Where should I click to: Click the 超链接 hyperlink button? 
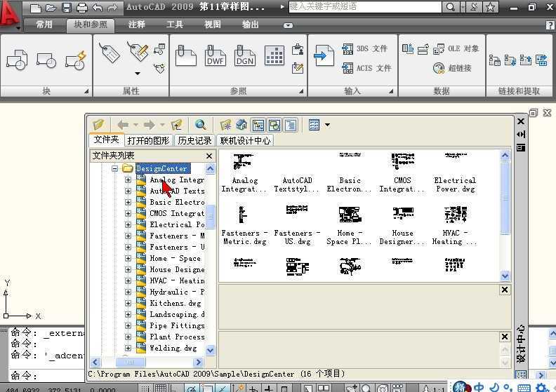click(452, 68)
